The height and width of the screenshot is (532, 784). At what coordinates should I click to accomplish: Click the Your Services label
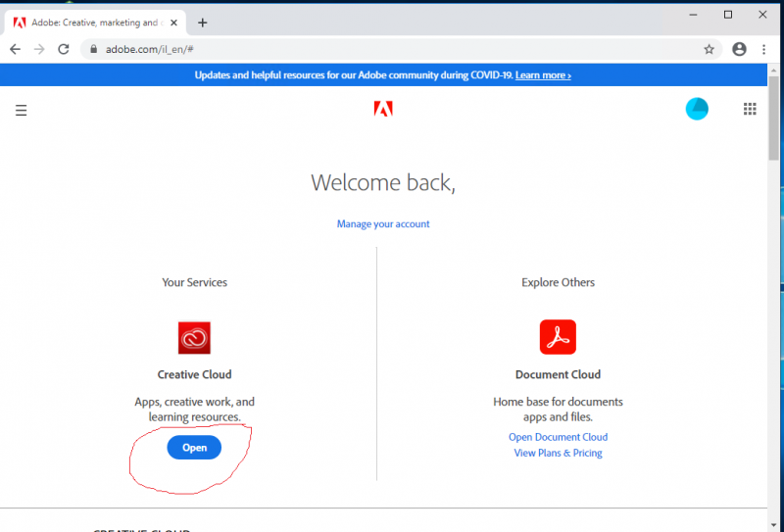click(194, 282)
